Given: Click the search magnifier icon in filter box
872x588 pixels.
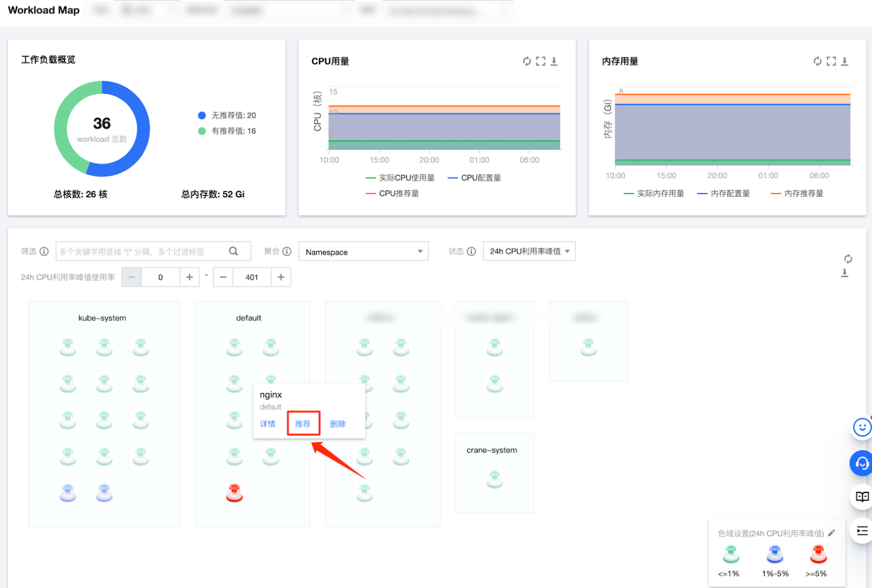Looking at the screenshot, I should (x=234, y=251).
